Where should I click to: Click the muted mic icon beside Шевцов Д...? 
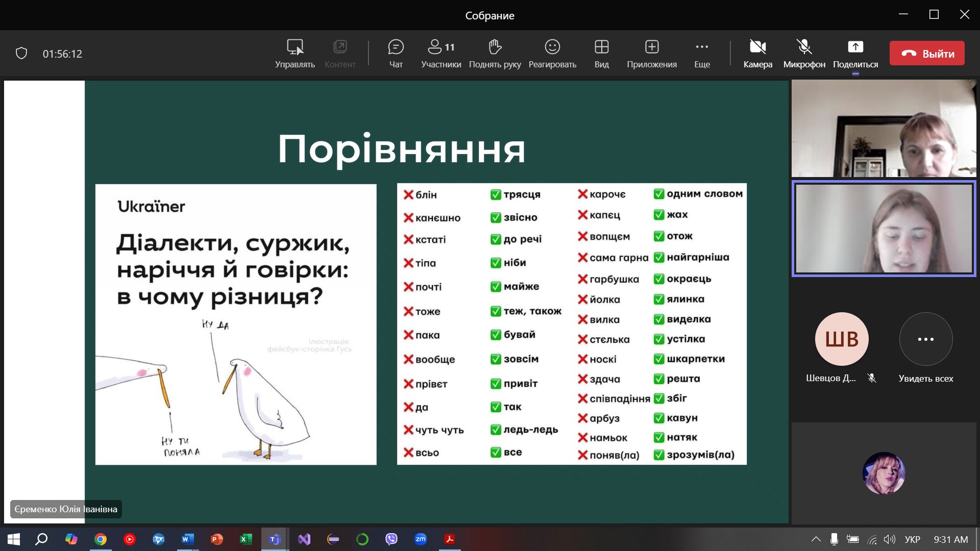[872, 378]
